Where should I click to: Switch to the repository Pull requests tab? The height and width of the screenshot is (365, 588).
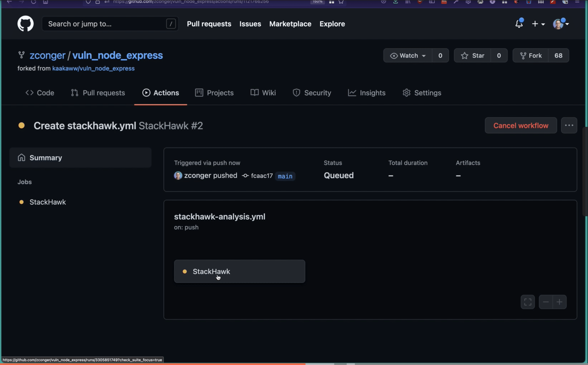(x=98, y=93)
